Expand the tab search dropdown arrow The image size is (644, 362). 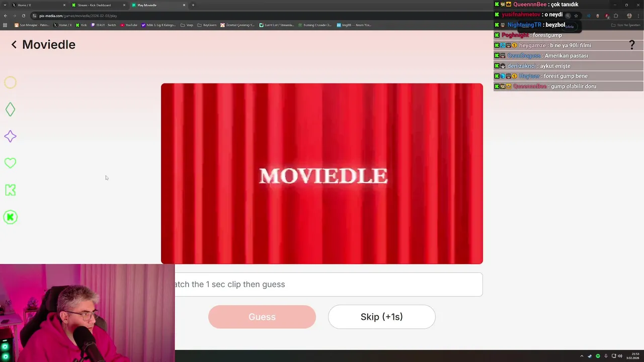pyautogui.click(x=5, y=5)
